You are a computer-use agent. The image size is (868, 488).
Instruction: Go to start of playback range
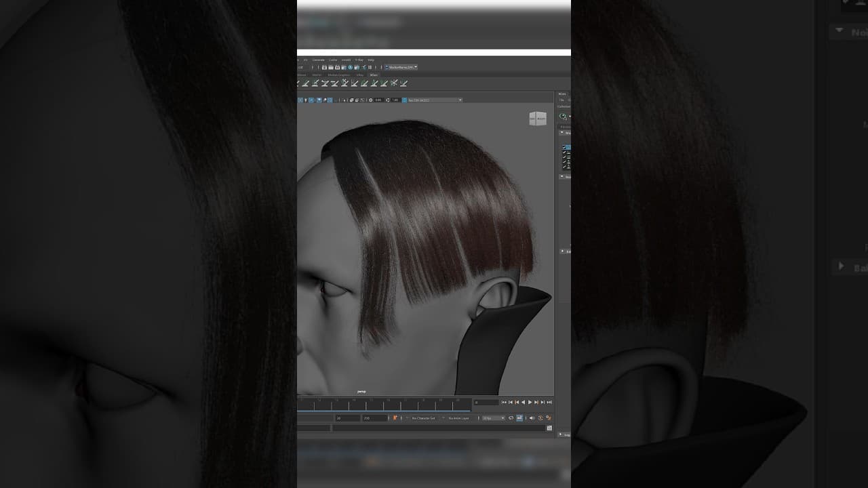pyautogui.click(x=504, y=403)
